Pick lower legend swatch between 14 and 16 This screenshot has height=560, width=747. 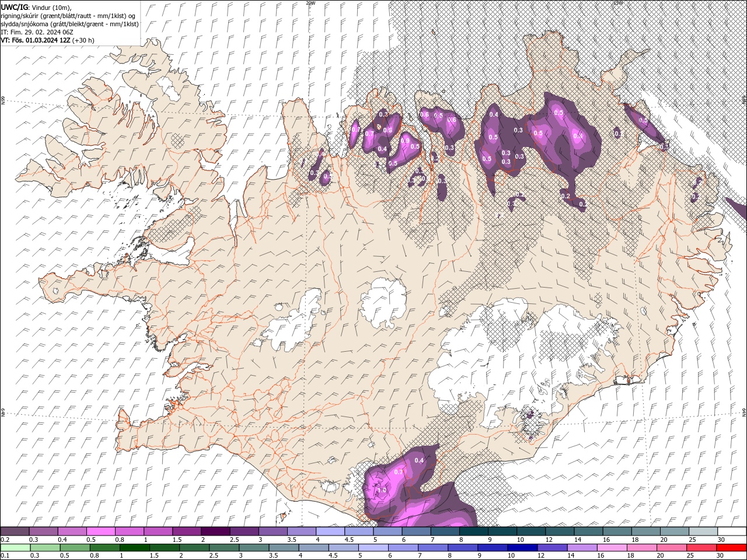(582, 548)
